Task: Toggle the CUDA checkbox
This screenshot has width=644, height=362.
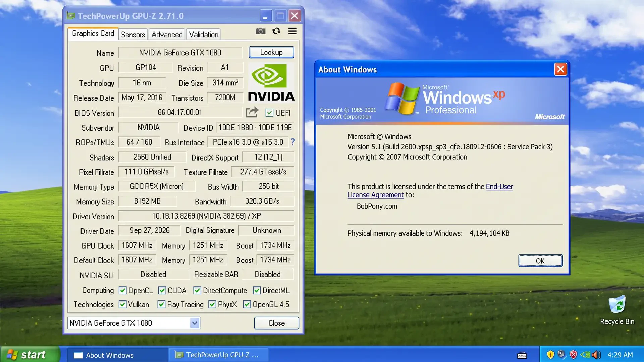Action: (162, 290)
